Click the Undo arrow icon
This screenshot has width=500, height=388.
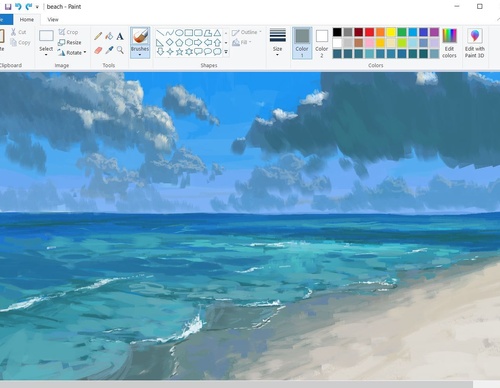pos(18,7)
